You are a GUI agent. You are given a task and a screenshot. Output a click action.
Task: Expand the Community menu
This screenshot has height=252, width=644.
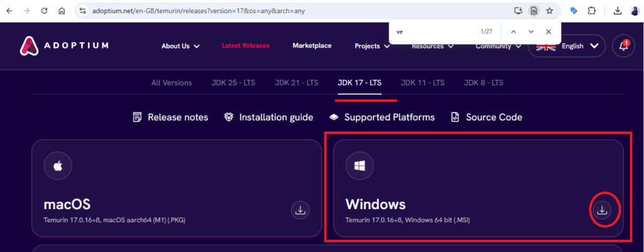pyautogui.click(x=498, y=46)
